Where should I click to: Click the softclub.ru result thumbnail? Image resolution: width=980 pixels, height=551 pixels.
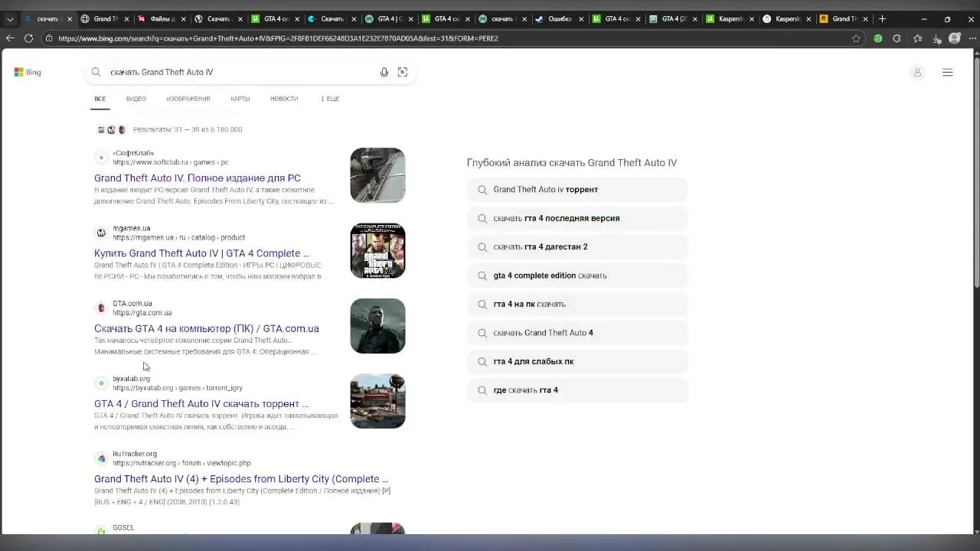tap(377, 175)
